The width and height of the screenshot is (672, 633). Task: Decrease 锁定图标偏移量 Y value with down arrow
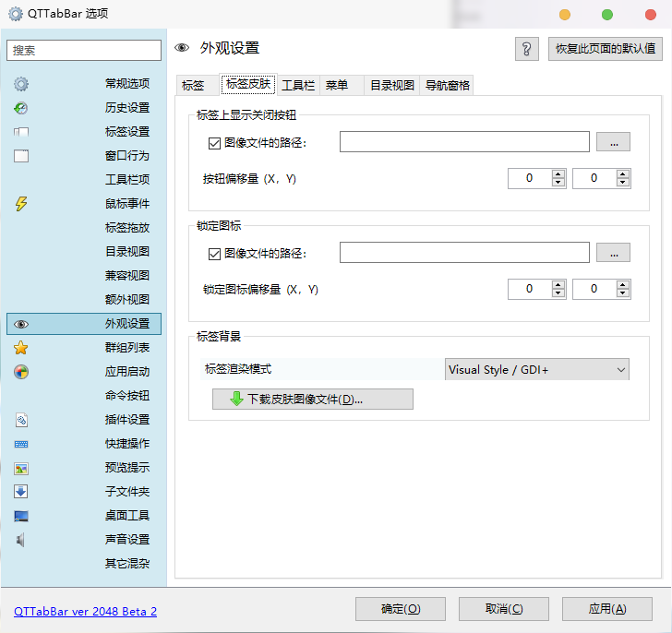click(x=623, y=293)
